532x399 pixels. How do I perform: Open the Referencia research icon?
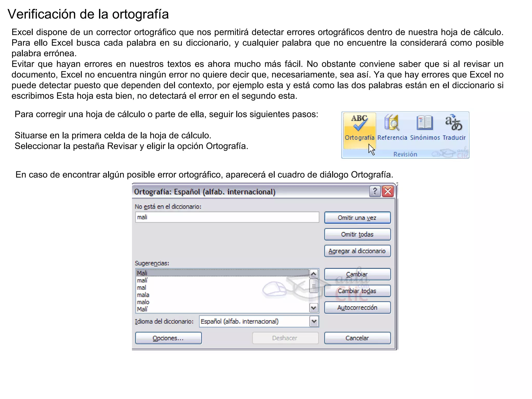(392, 128)
